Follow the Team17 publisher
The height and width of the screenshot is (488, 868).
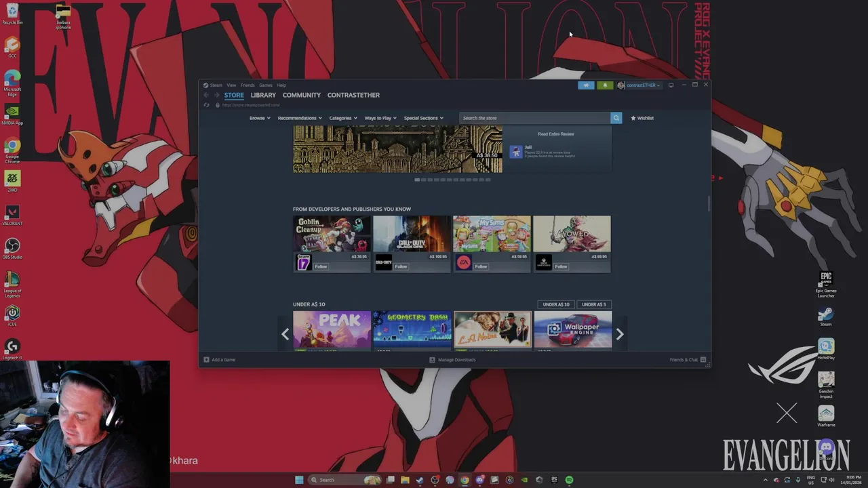(321, 266)
